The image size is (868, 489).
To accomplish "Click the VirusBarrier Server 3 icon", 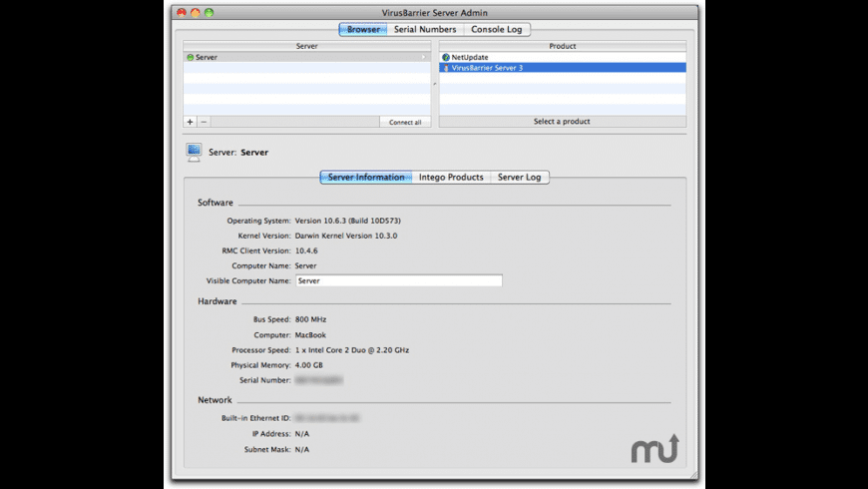I will (x=446, y=68).
